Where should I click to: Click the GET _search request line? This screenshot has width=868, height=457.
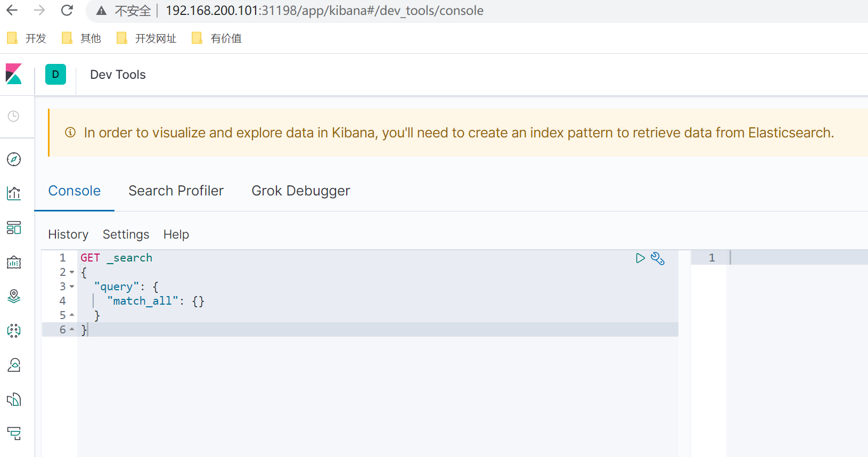click(x=117, y=258)
